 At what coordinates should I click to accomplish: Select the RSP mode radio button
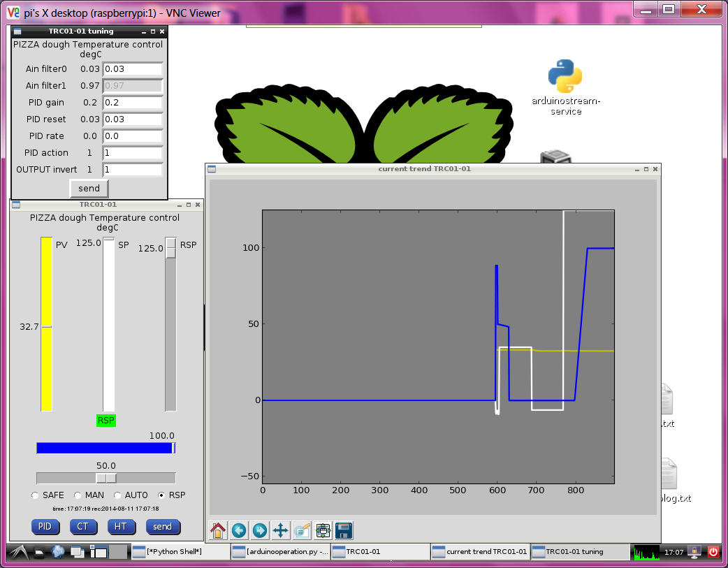pyautogui.click(x=162, y=495)
